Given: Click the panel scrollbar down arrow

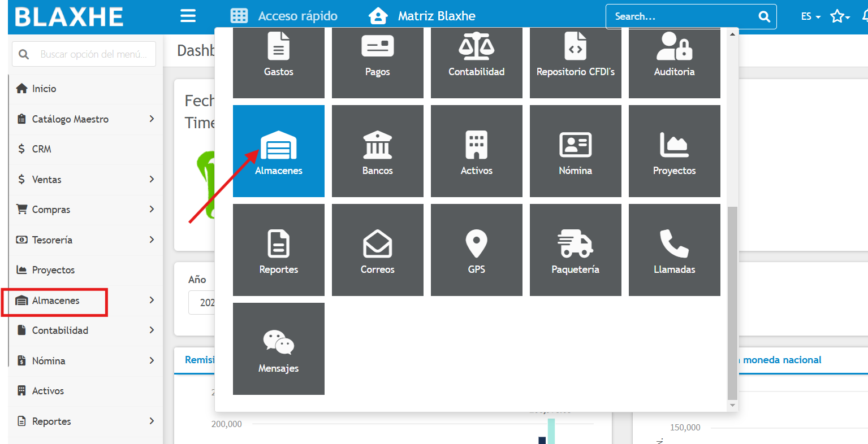Looking at the screenshot, I should pyautogui.click(x=732, y=406).
